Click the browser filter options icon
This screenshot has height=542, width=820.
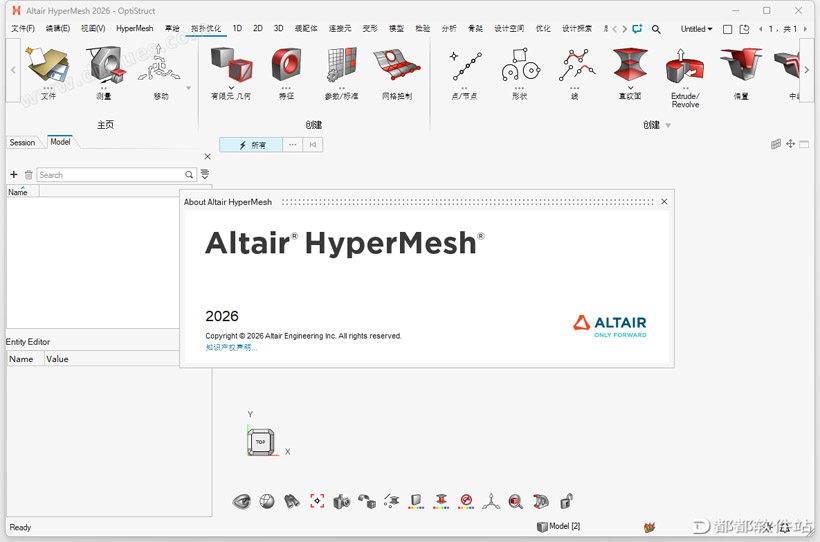[205, 174]
